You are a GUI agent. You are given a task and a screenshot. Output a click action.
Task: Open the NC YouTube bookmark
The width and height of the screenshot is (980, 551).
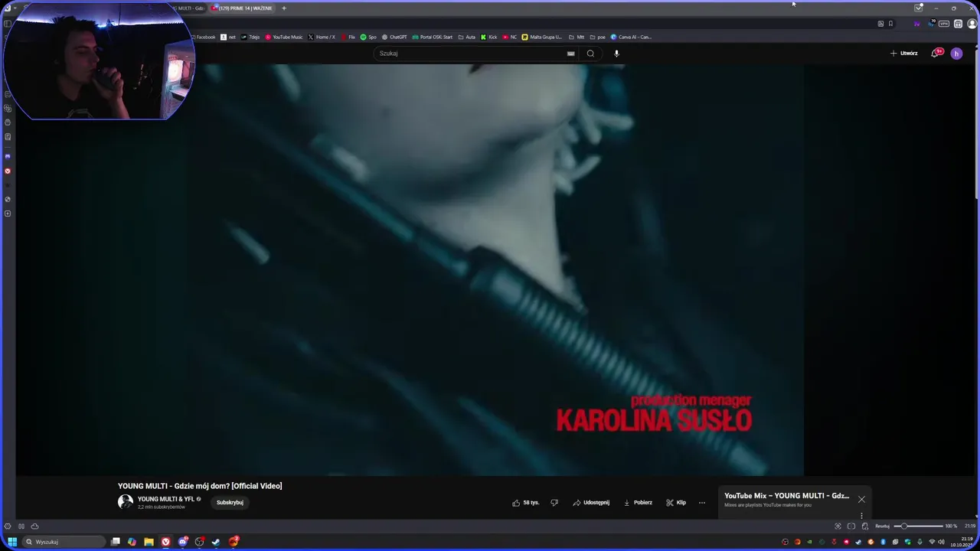click(510, 37)
